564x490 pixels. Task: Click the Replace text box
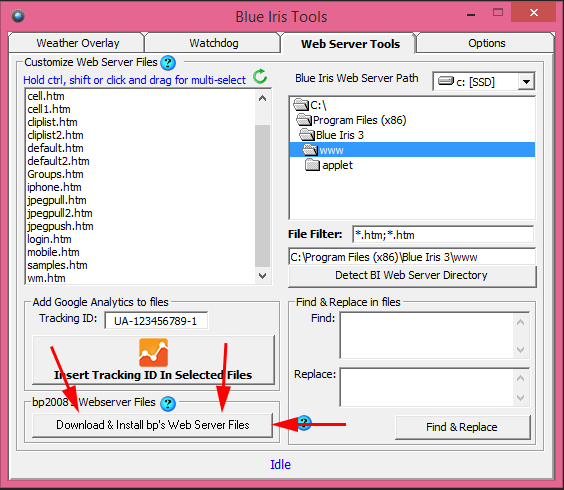point(427,387)
